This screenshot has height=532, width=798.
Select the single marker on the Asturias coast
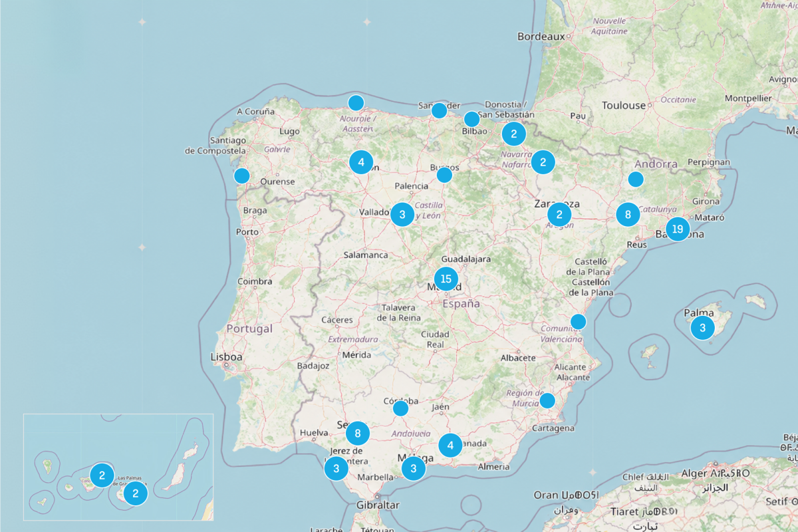[x=356, y=102]
